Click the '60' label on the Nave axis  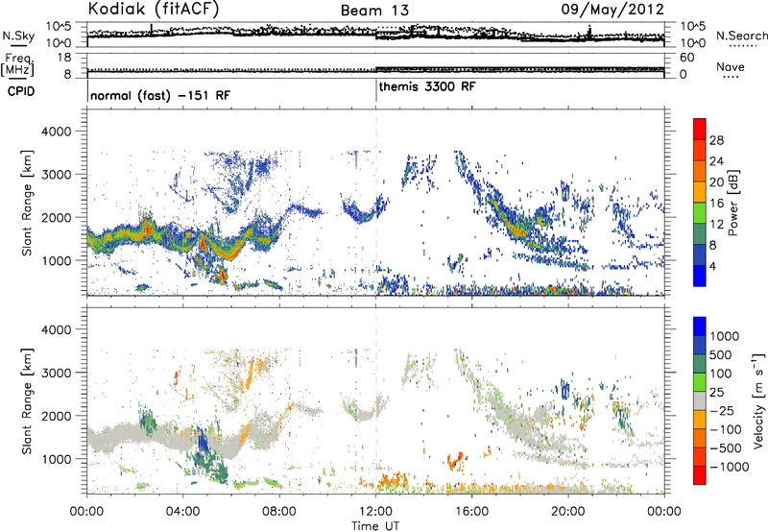(x=687, y=58)
